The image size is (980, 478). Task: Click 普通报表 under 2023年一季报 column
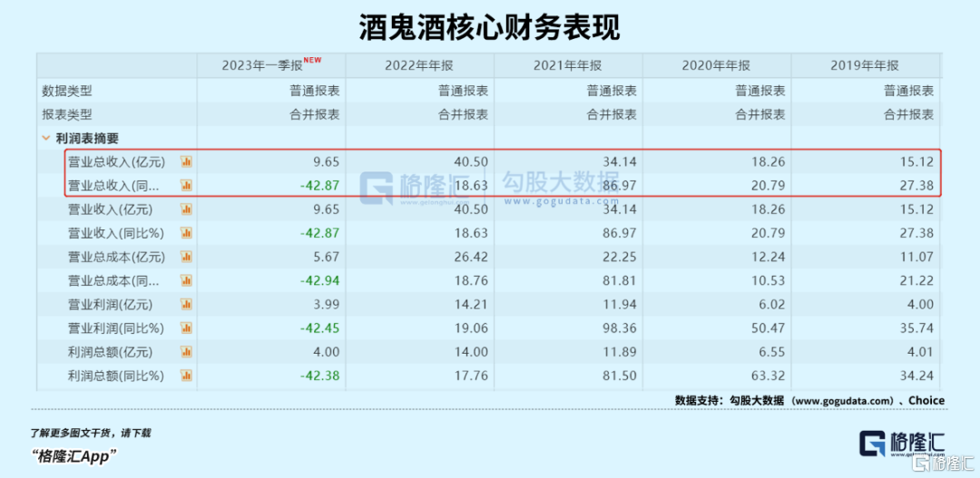pos(314,91)
